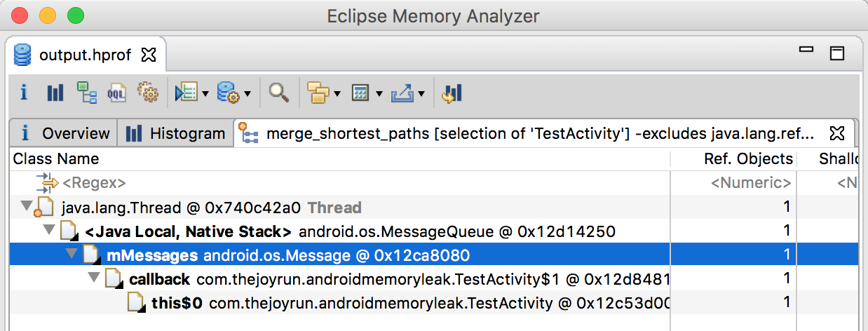Open the dominator tree icon

[x=86, y=93]
